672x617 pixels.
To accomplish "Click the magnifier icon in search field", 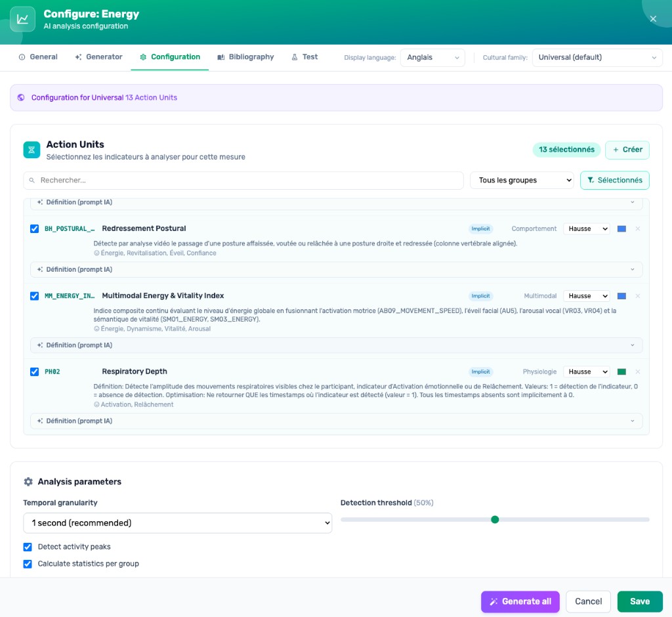I will [x=32, y=181].
